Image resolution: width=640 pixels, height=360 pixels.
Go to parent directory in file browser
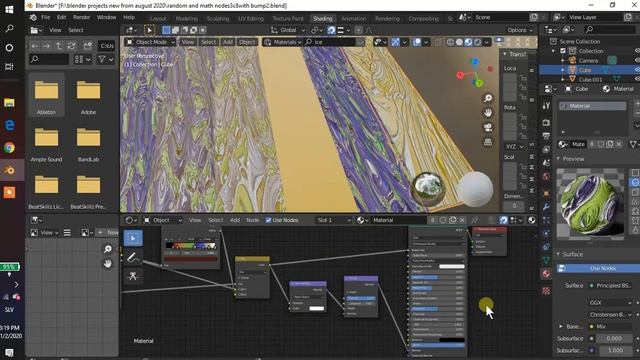click(59, 46)
